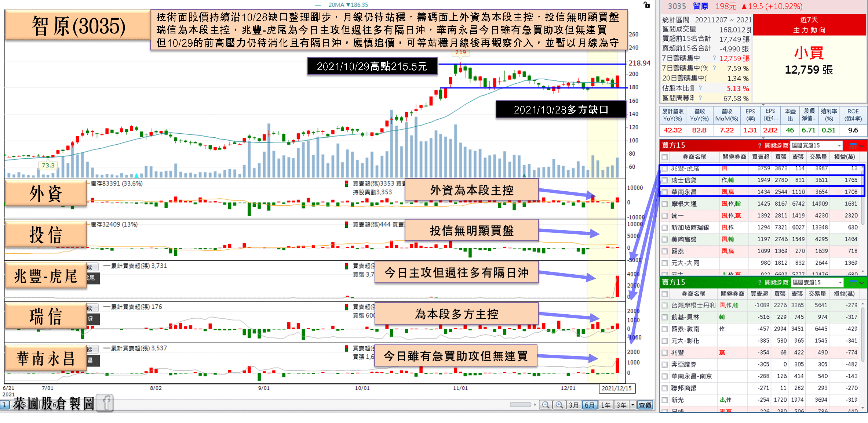Click the chart lock icon
Viewport: 868px width, 423px height.
[x=647, y=5]
